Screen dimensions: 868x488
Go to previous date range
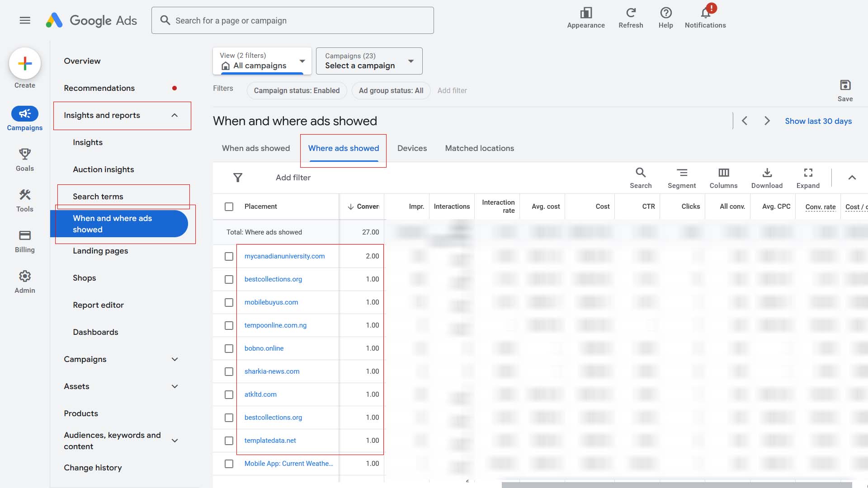[745, 121]
